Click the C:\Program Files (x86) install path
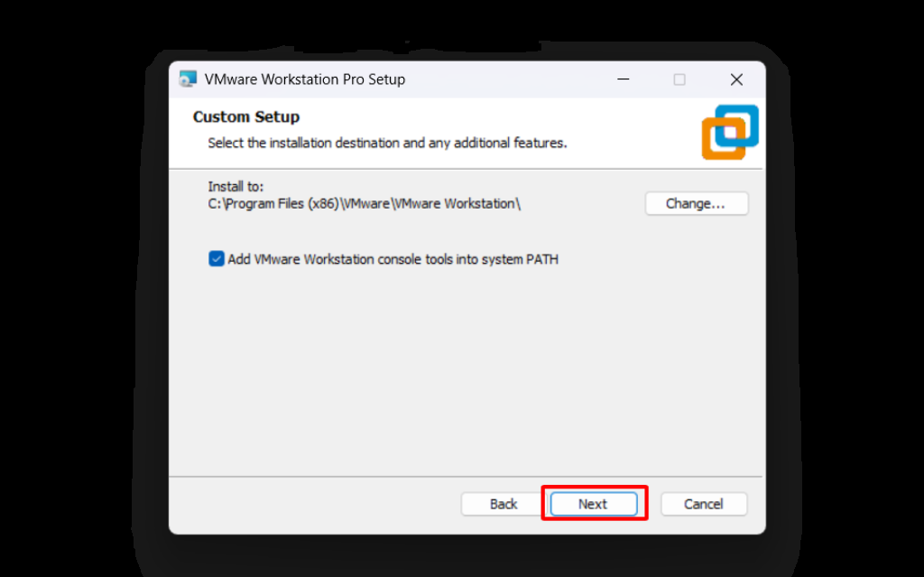This screenshot has width=924, height=577. (x=365, y=204)
